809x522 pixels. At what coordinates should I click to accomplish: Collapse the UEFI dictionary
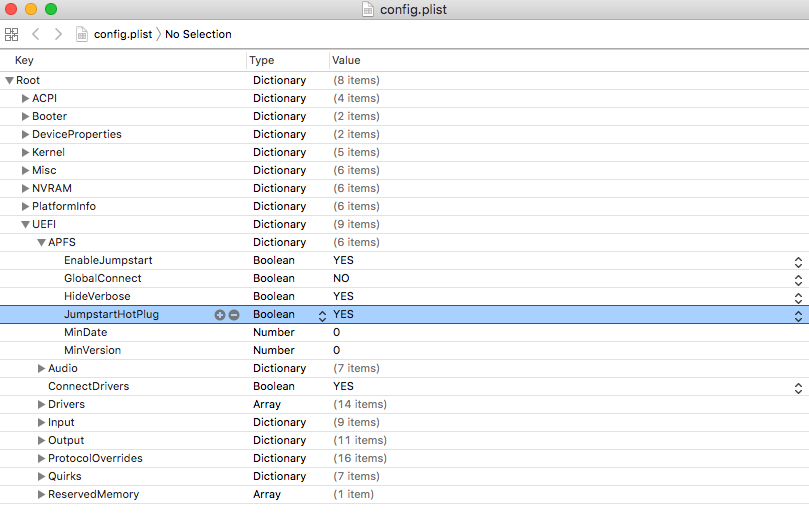pyautogui.click(x=25, y=224)
